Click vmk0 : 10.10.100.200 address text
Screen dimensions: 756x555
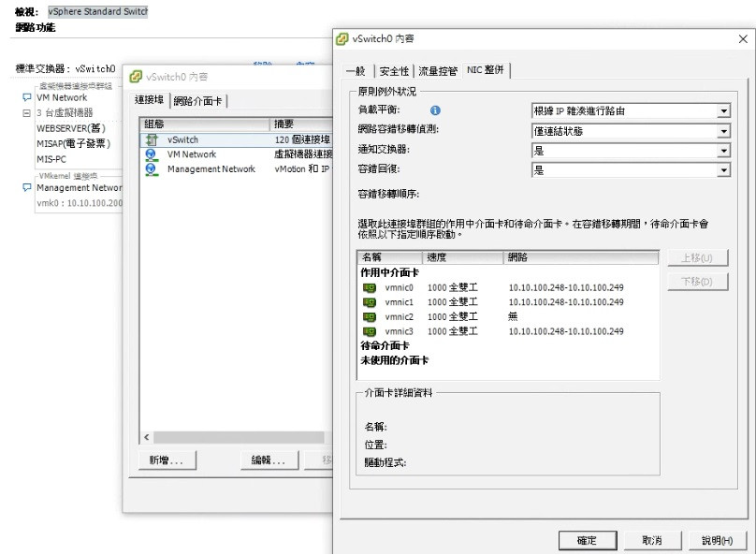pos(80,203)
